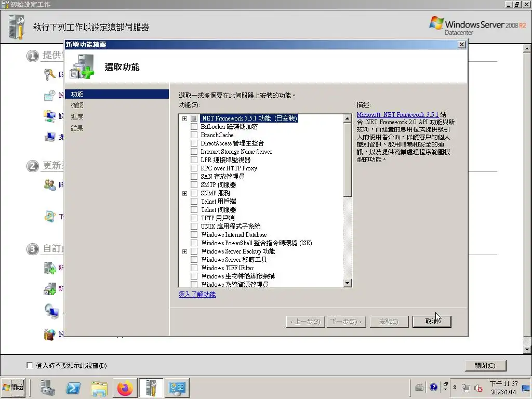Open Microsoft .NET Framework 3.5.1 description link

point(397,115)
